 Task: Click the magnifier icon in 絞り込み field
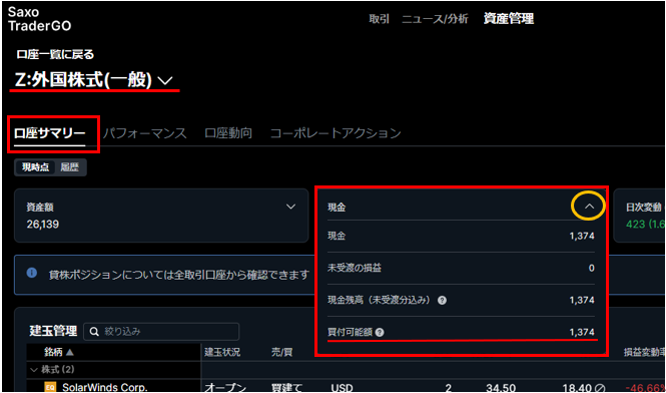[x=94, y=331]
